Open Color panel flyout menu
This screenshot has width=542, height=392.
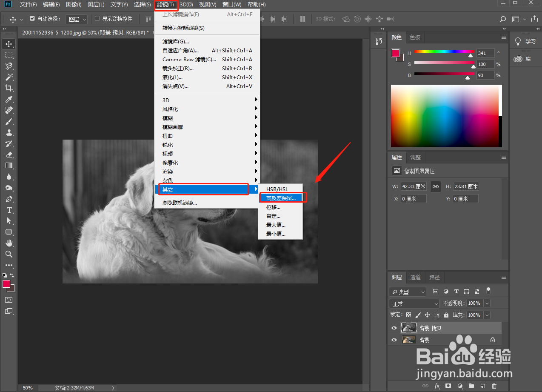coord(504,37)
